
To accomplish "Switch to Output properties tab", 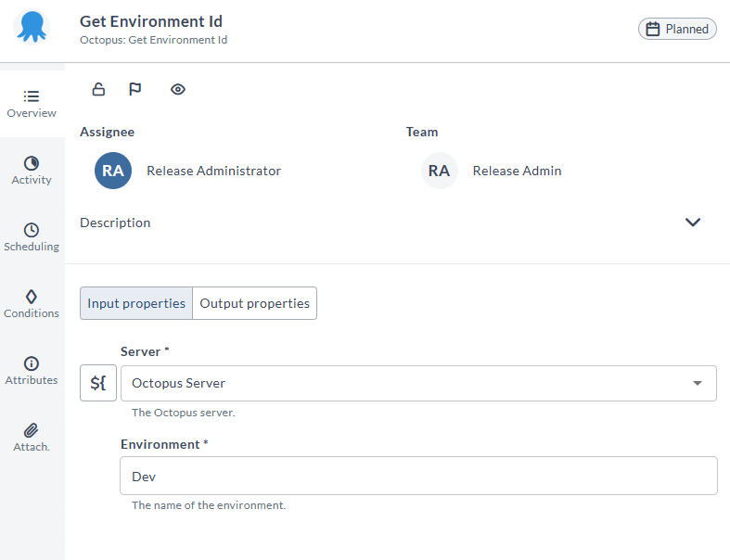I will (255, 303).
